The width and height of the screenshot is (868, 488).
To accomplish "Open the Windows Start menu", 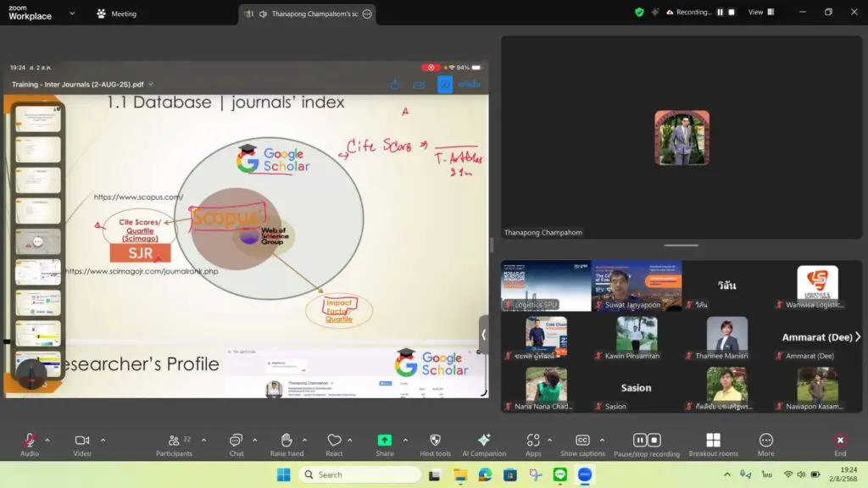I will [x=284, y=474].
